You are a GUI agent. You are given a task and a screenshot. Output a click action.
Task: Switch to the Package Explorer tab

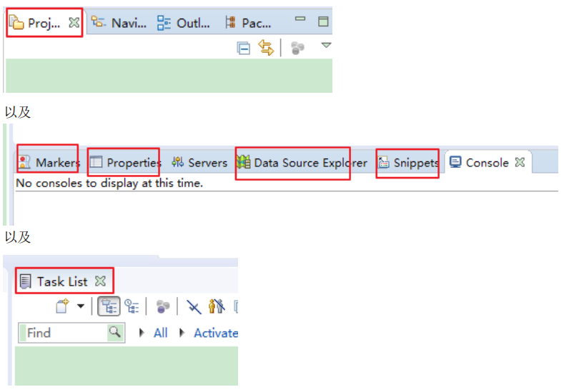click(248, 23)
